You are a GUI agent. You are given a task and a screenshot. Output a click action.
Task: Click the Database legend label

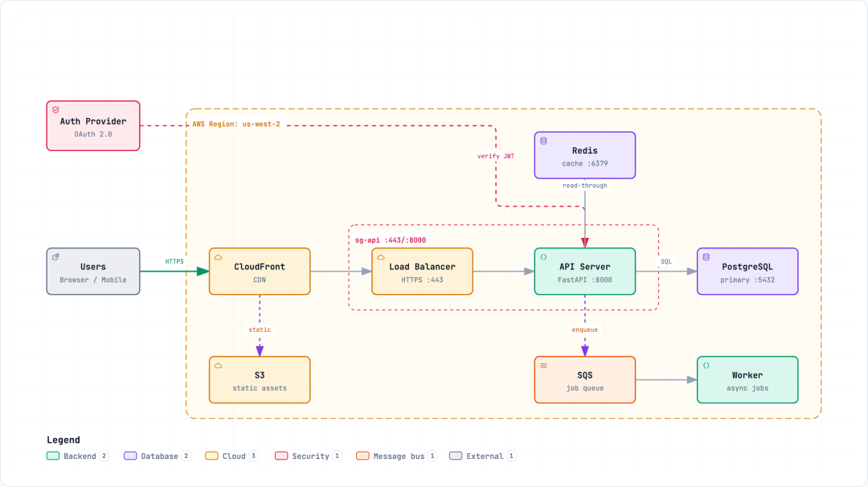[x=159, y=456]
